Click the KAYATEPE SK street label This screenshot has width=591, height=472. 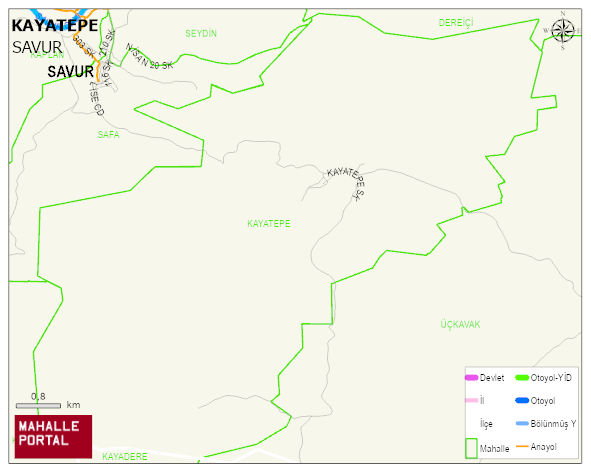point(348,183)
